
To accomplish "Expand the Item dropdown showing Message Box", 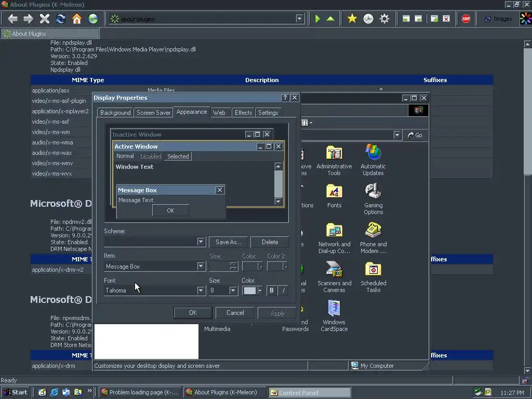I will (201, 267).
